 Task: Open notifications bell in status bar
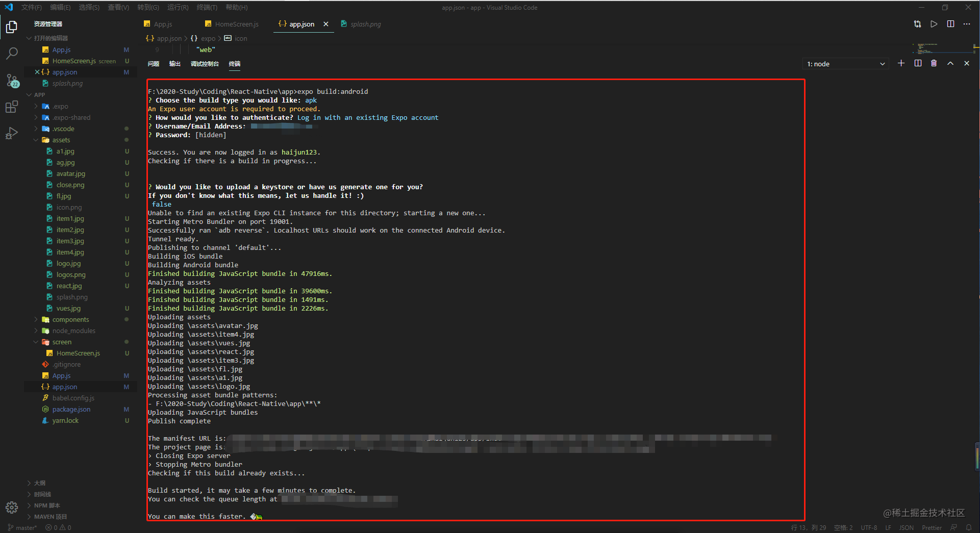coord(969,528)
